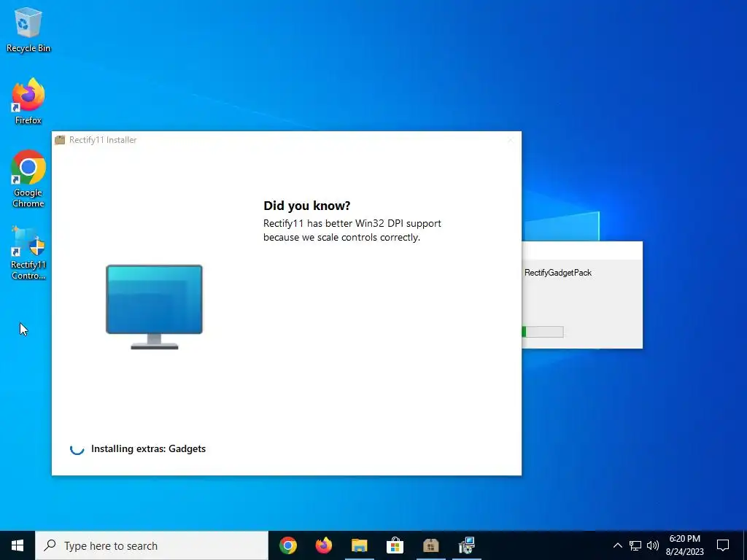This screenshot has width=747, height=560.
Task: Switch to Rectify11 Installer taskbar button
Action: [x=430, y=545]
